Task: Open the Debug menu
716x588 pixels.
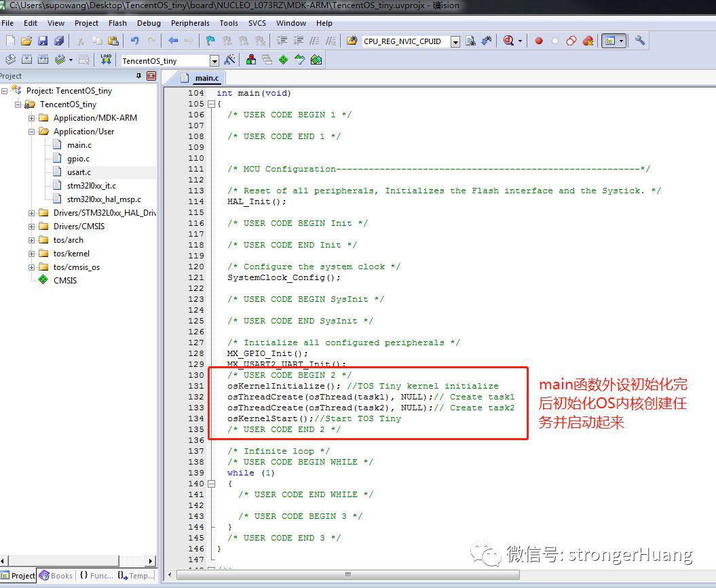Action: click(149, 23)
